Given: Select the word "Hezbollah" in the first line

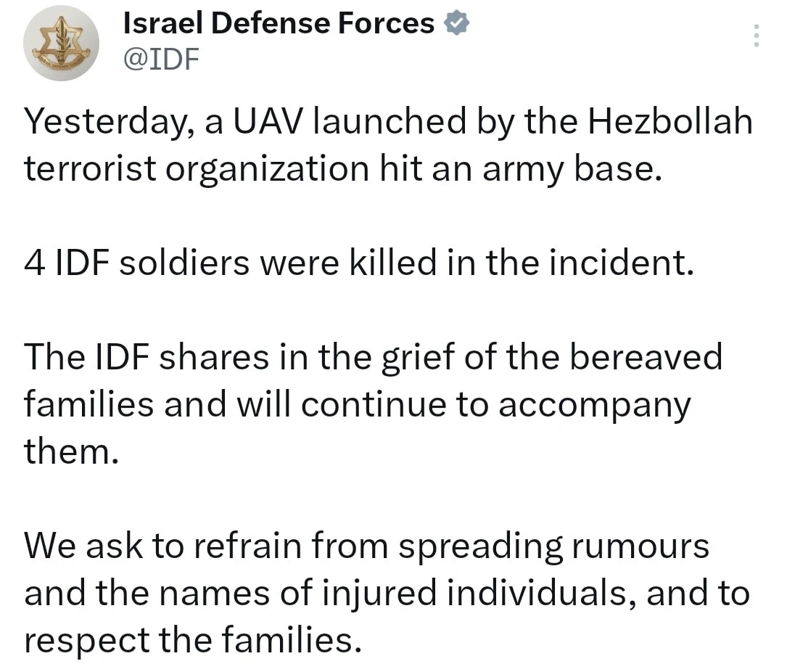Looking at the screenshot, I should [x=670, y=122].
